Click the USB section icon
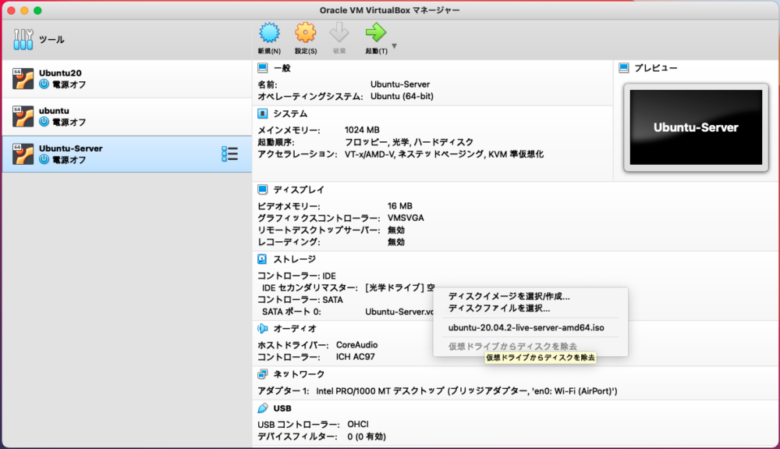The height and width of the screenshot is (449, 780). (x=263, y=408)
